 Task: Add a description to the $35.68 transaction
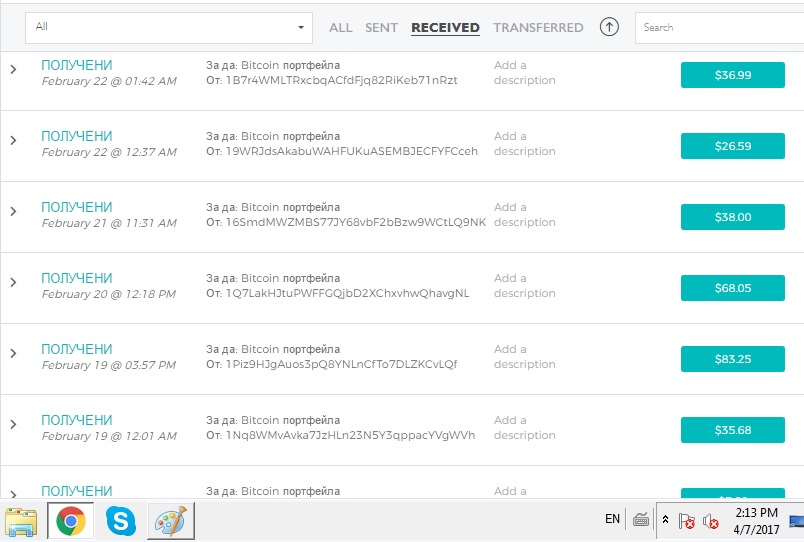tap(525, 428)
